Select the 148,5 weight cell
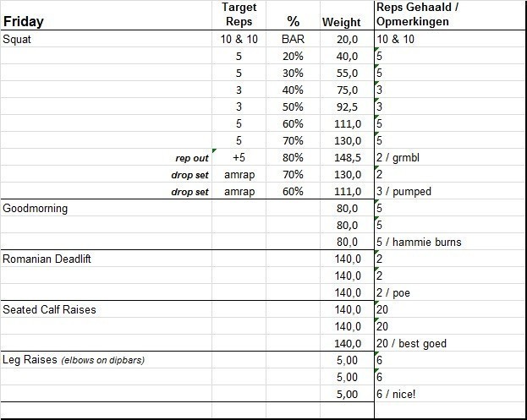This screenshot has width=527, height=420. coord(347,157)
